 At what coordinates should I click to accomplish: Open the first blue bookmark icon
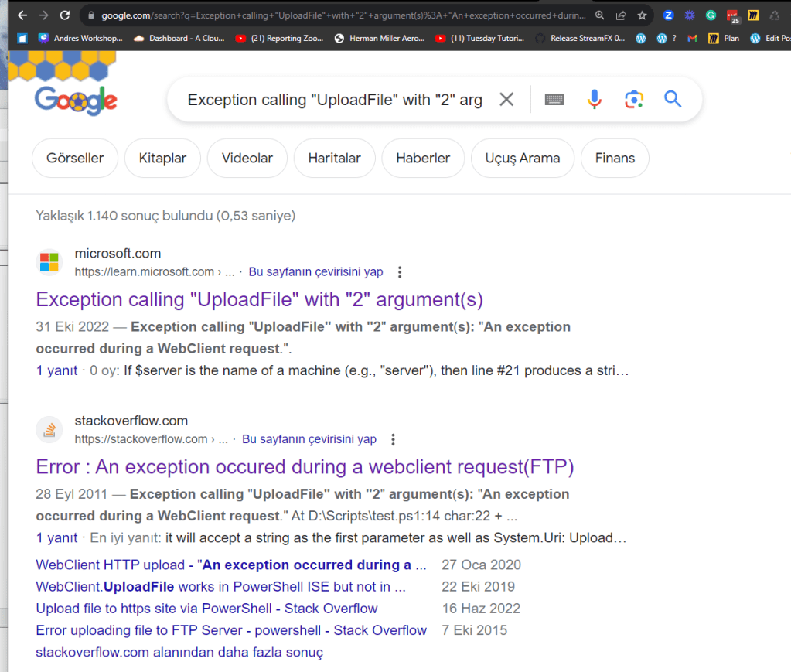pyautogui.click(x=22, y=39)
